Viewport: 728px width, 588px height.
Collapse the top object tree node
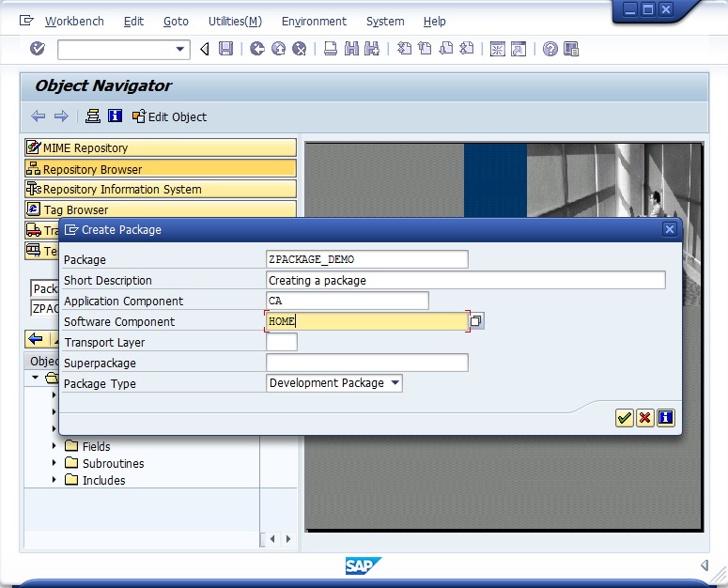tap(36, 378)
